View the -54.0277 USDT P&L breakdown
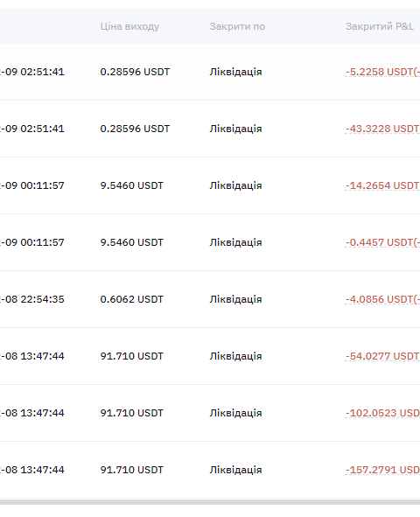Viewport: 420px width, 517px height. click(382, 356)
